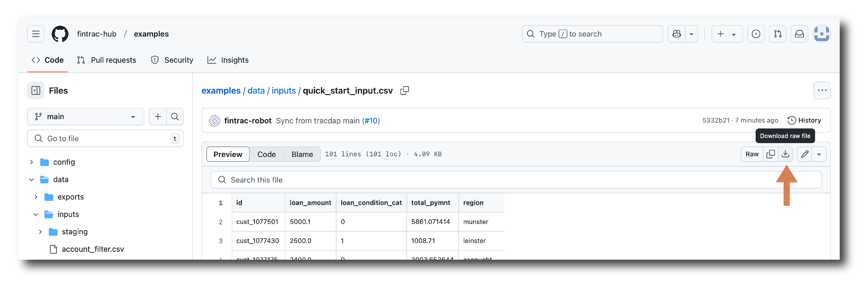Expand the config folder

pos(32,162)
